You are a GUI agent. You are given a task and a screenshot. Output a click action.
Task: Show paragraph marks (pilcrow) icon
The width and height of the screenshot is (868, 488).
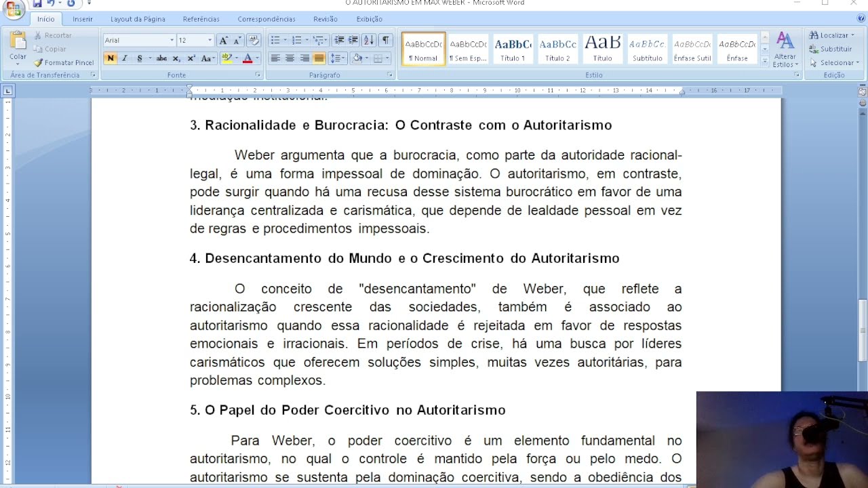click(386, 40)
